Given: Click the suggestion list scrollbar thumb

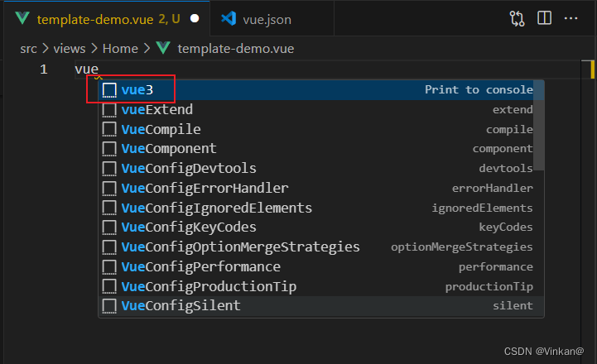Looking at the screenshot, I should [538, 125].
